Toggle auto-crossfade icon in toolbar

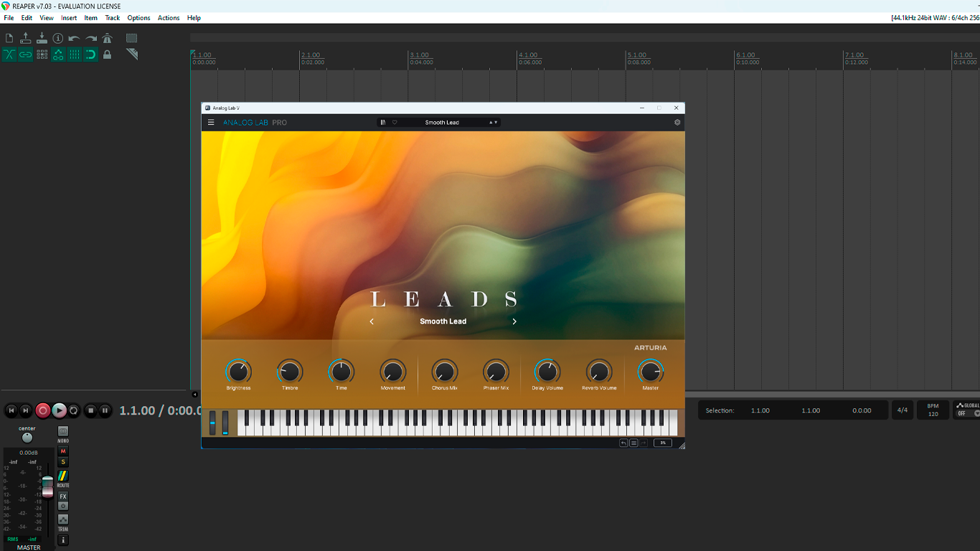9,55
